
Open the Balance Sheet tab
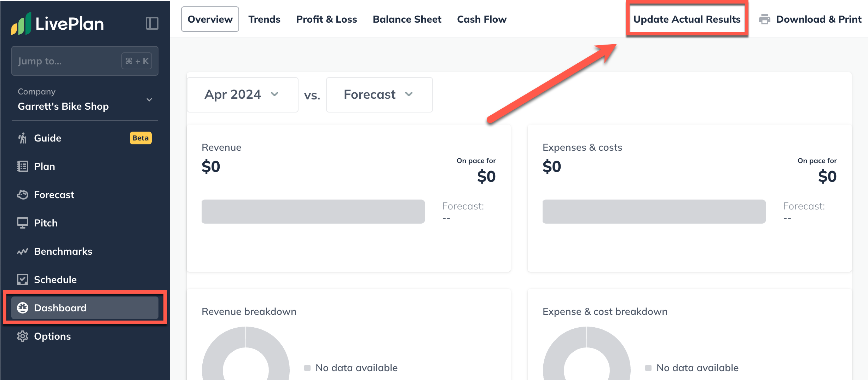tap(407, 19)
